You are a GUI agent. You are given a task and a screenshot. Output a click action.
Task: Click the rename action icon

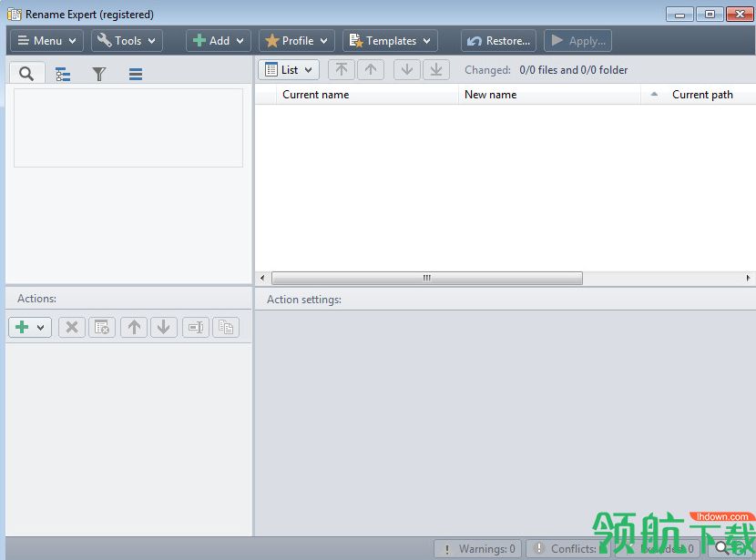(x=196, y=328)
